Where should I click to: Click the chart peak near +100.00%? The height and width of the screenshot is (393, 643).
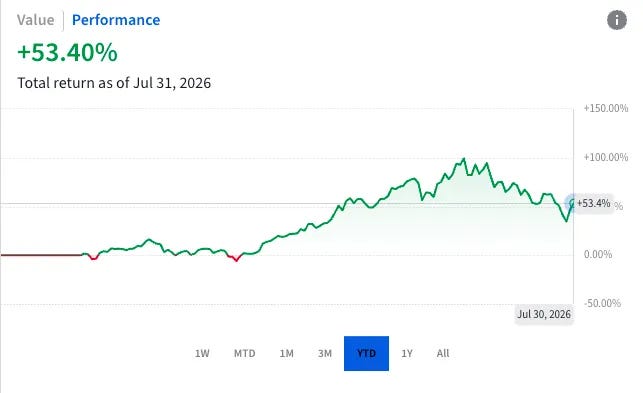(x=464, y=159)
